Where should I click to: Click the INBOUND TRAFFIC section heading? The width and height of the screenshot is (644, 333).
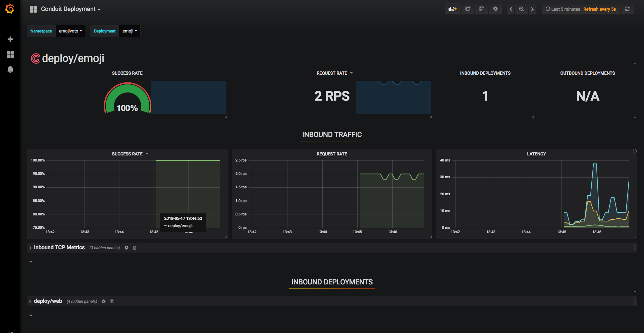332,134
